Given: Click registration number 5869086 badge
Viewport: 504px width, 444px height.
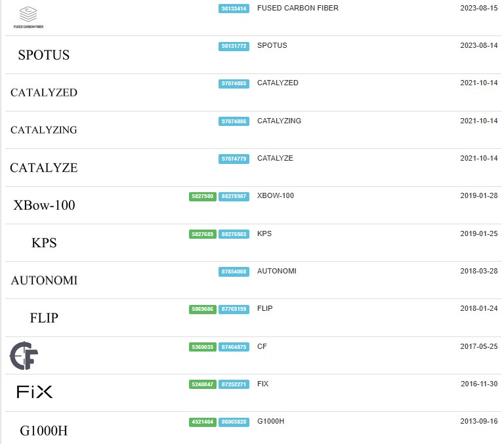Looking at the screenshot, I should tap(203, 309).
